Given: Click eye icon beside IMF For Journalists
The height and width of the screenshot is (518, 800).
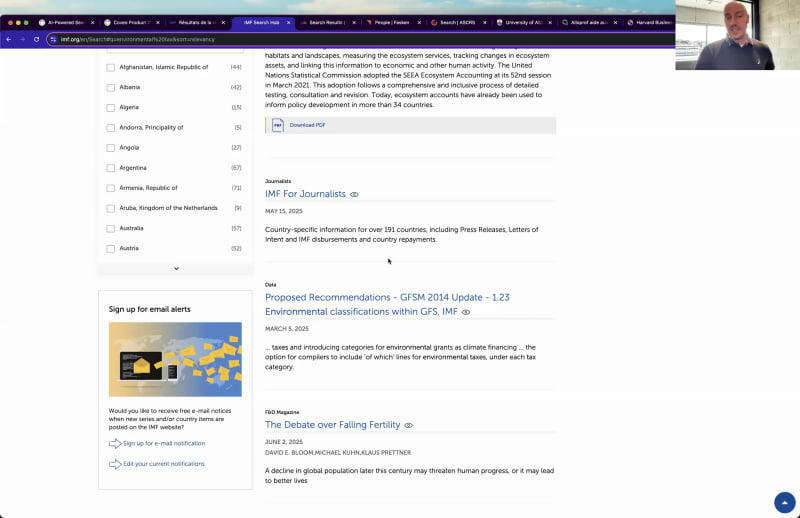Looking at the screenshot, I should pos(354,194).
